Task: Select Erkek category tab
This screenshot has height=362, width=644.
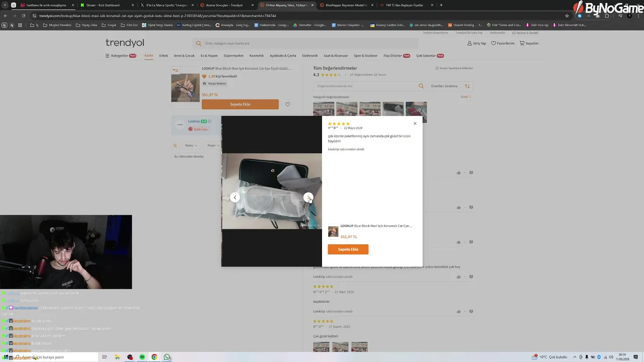Action: (164, 56)
